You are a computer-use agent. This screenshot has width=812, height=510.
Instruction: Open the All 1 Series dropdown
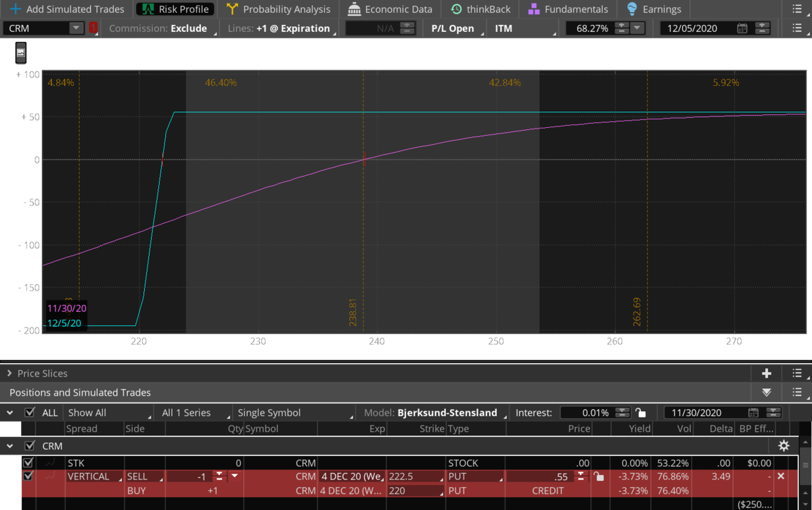click(194, 413)
